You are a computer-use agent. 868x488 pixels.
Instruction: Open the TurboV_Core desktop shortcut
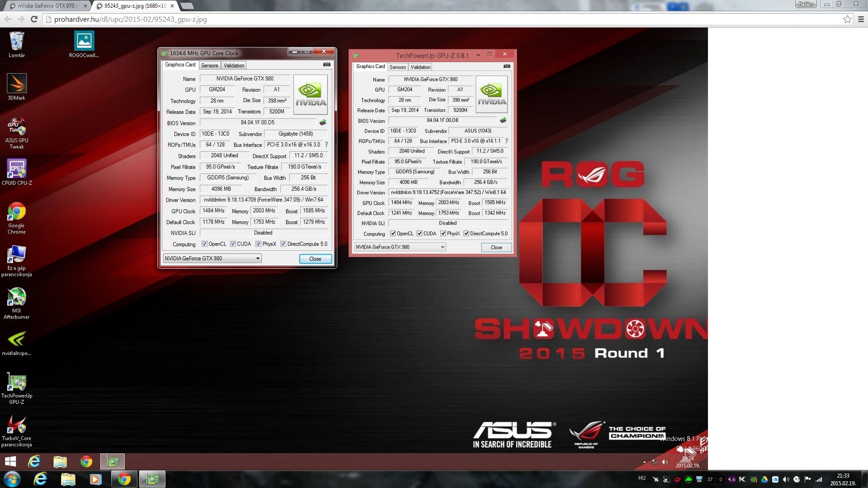pos(17,431)
